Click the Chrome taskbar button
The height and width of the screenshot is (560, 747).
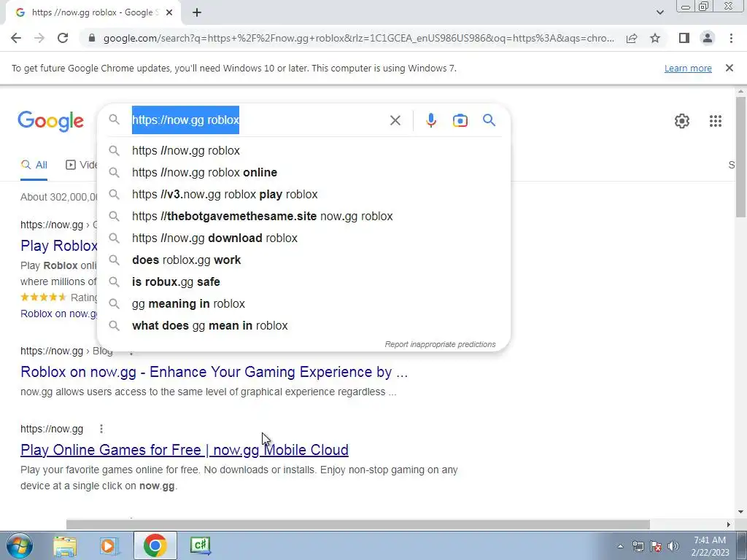tap(155, 545)
